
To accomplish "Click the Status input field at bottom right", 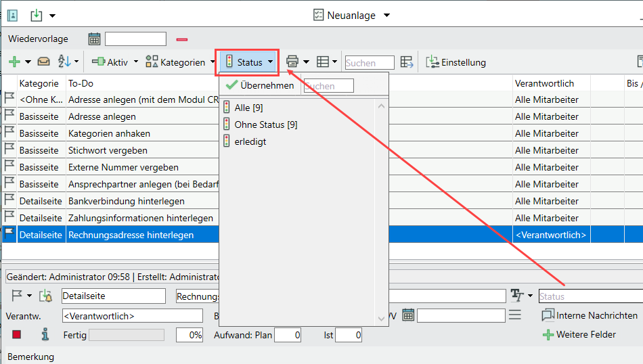I will pos(589,296).
